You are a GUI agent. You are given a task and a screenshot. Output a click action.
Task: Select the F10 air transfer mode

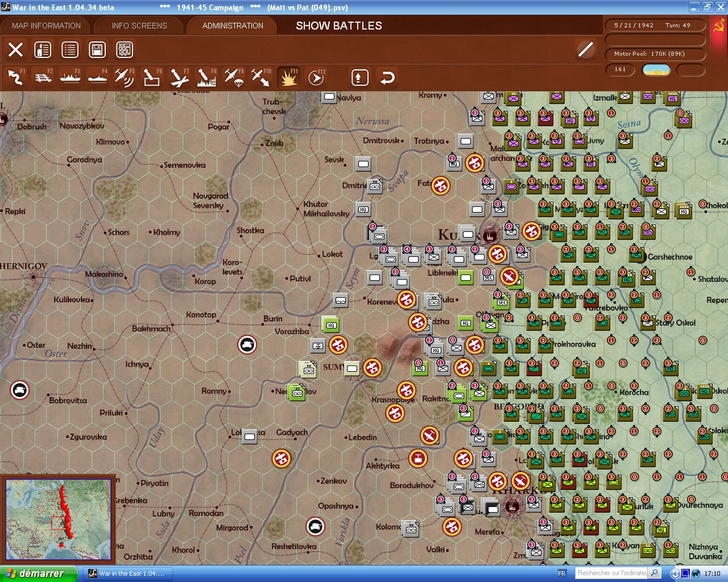(x=261, y=77)
